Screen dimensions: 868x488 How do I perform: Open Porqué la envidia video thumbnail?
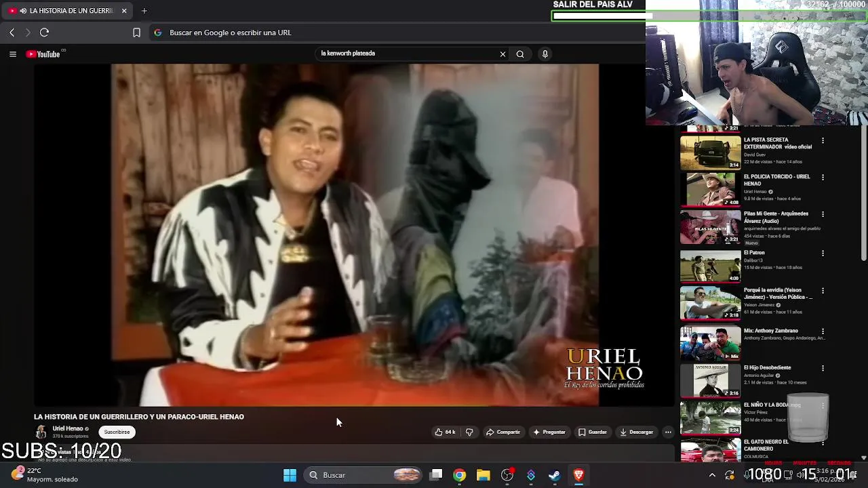click(x=711, y=303)
